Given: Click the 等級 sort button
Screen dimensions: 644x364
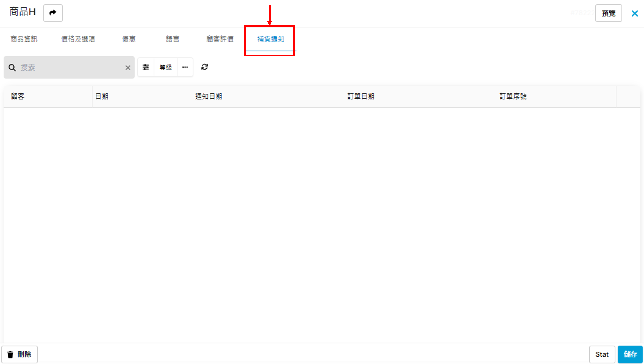Looking at the screenshot, I should [166, 67].
